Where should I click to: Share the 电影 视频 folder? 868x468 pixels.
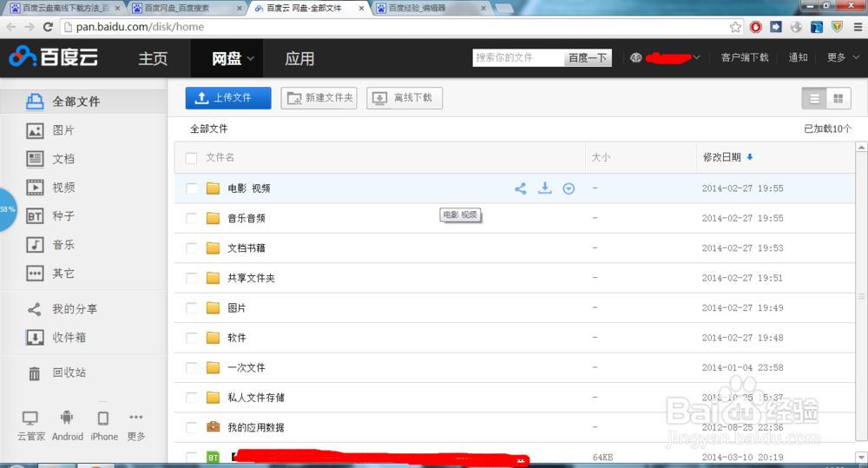point(520,188)
